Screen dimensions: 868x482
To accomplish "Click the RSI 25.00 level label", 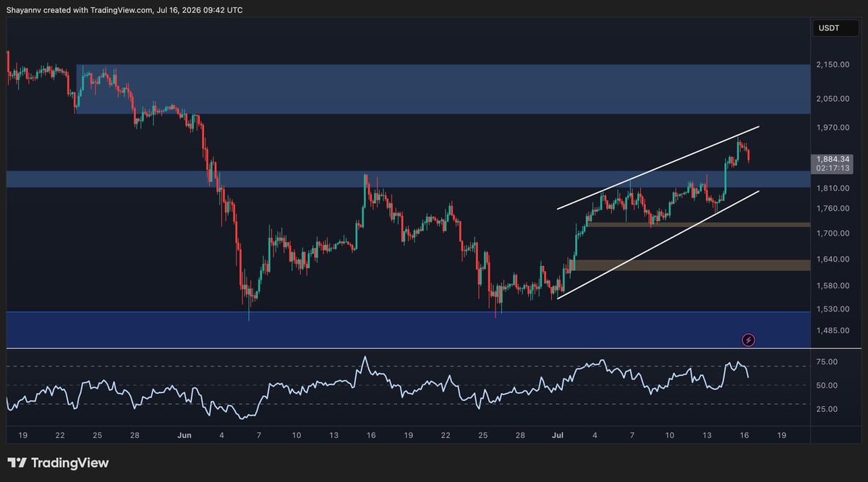I will (x=827, y=409).
